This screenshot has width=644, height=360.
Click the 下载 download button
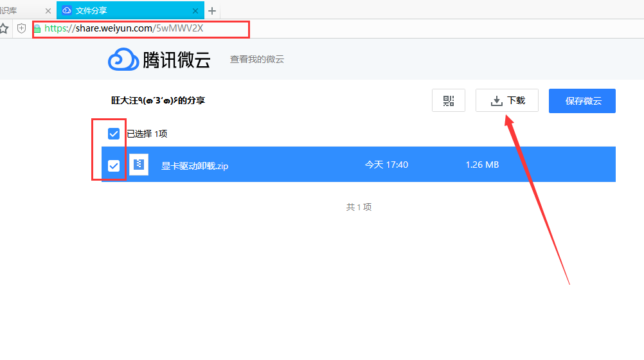(x=507, y=100)
